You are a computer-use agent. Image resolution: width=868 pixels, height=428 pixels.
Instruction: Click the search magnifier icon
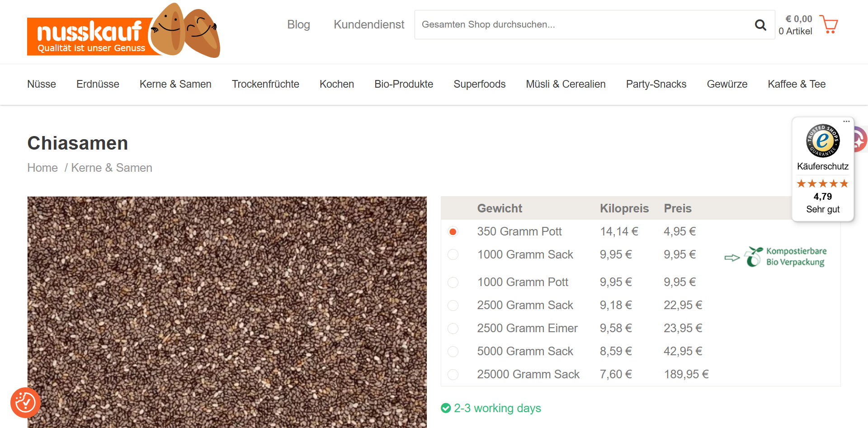point(760,25)
